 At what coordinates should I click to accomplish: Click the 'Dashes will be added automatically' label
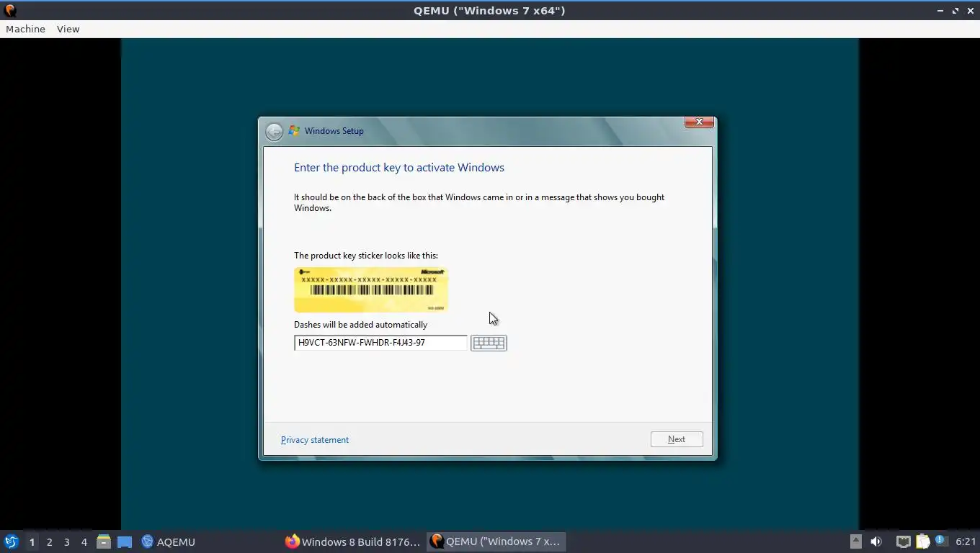[x=360, y=325]
